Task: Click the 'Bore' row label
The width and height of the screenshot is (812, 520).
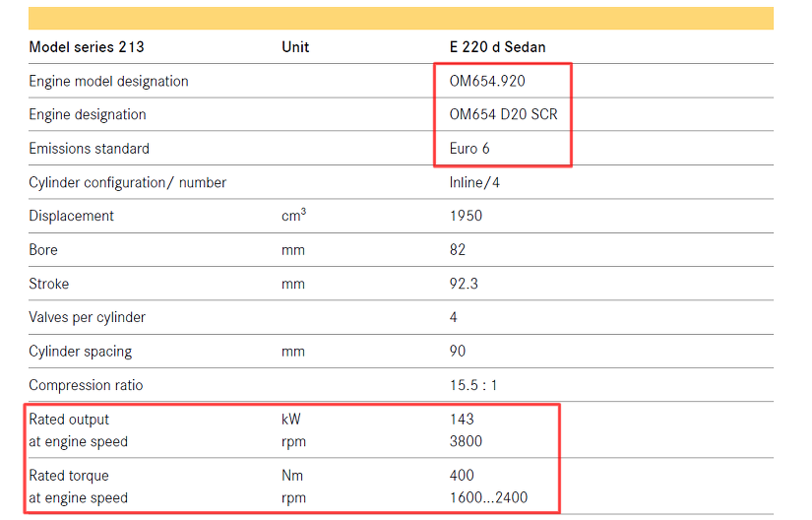Action: [x=43, y=249]
